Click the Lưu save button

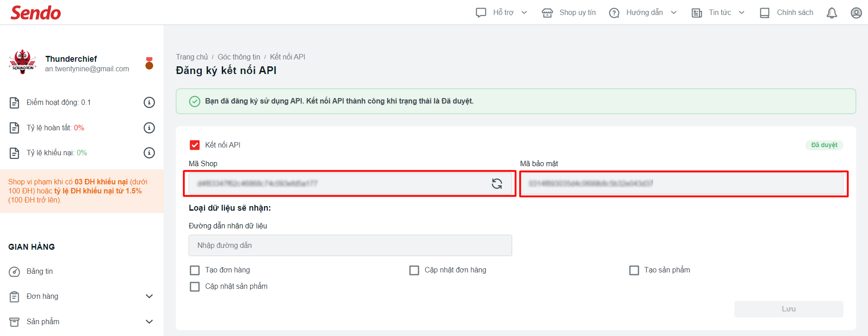[x=788, y=309]
